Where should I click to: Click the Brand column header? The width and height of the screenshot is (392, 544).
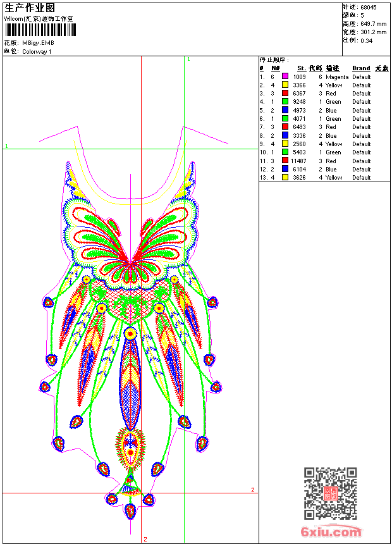(x=361, y=68)
